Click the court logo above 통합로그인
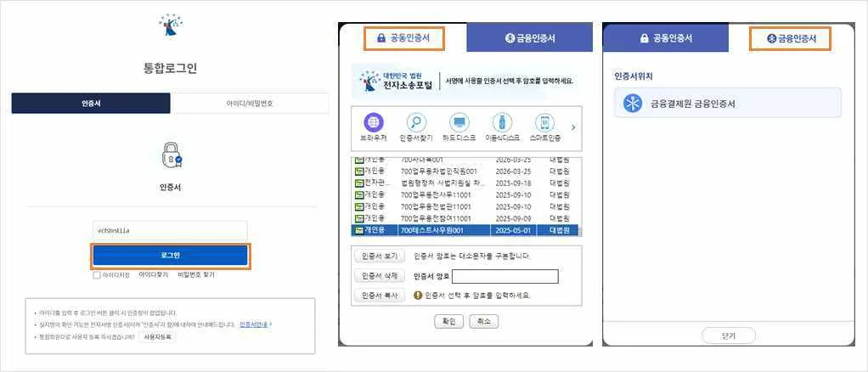Image resolution: width=868 pixels, height=372 pixels. pyautogui.click(x=171, y=25)
